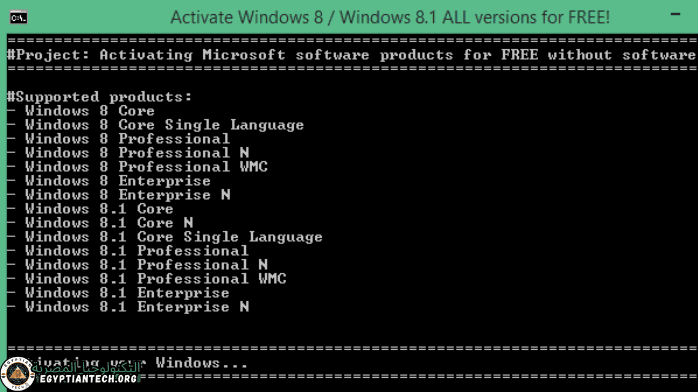Viewport: 698px width, 392px height.
Task: Select 'Windows 8 Core Single Language' line
Action: (155, 125)
